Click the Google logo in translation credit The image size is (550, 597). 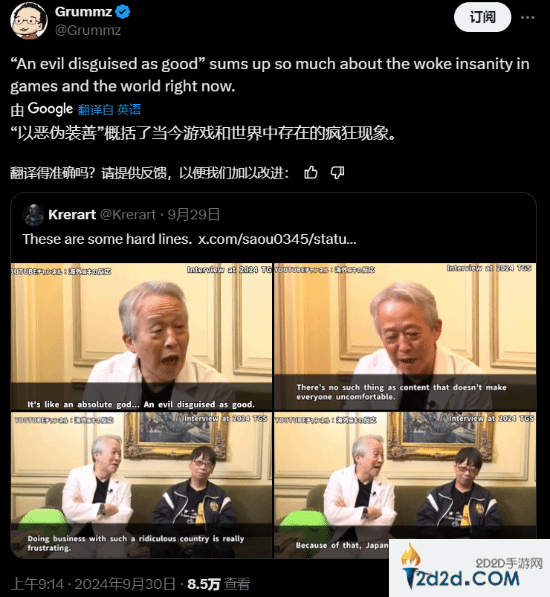50,109
